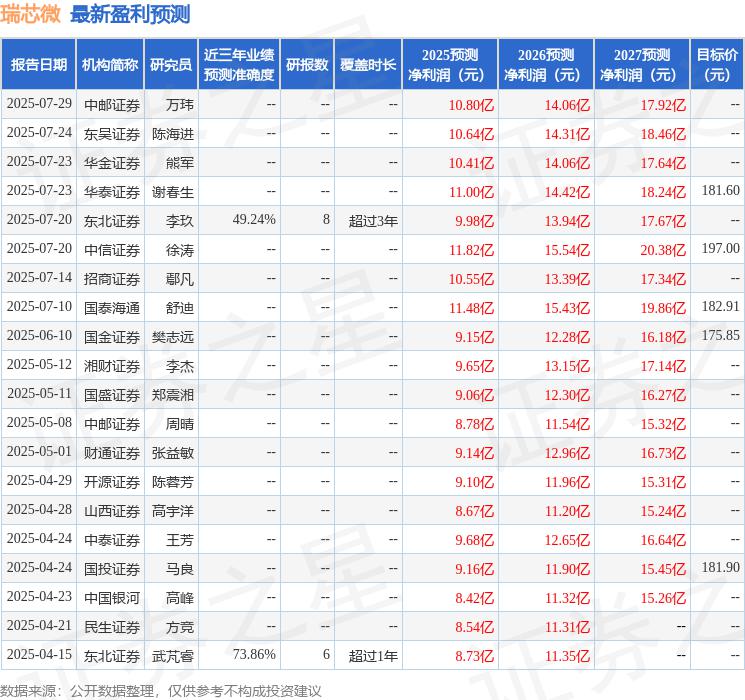Click the 9.06亿 forecast value

474,395
